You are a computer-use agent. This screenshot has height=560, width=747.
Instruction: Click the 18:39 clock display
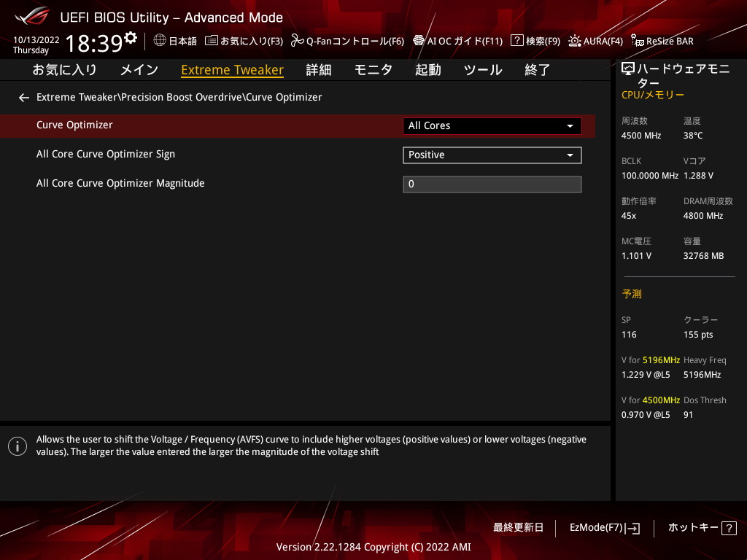(x=94, y=43)
